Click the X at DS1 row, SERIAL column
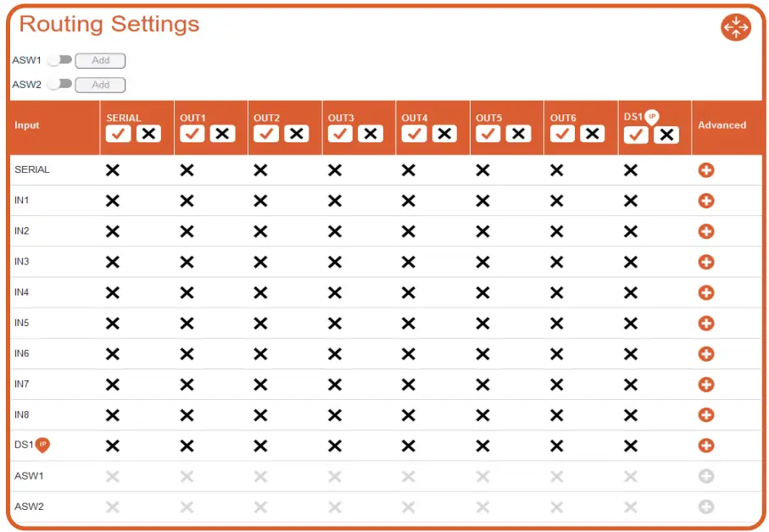769x532 pixels. (112, 446)
